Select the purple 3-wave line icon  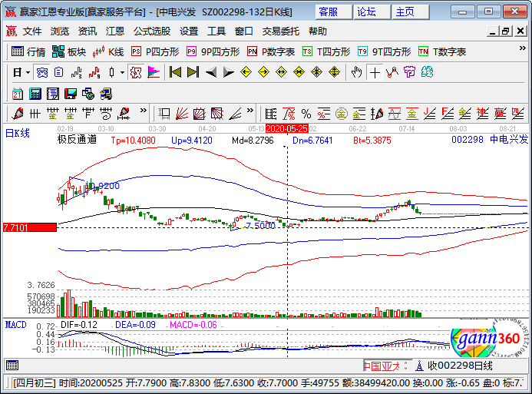tap(76, 72)
